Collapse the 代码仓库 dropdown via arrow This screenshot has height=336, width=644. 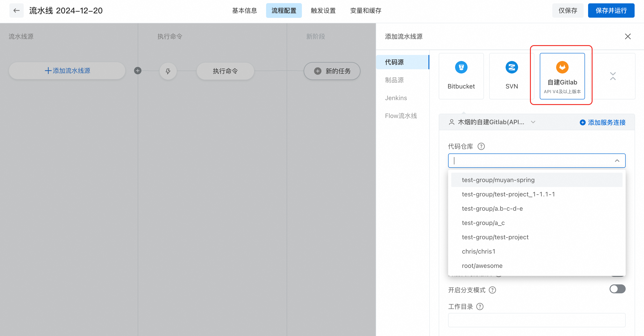(617, 161)
